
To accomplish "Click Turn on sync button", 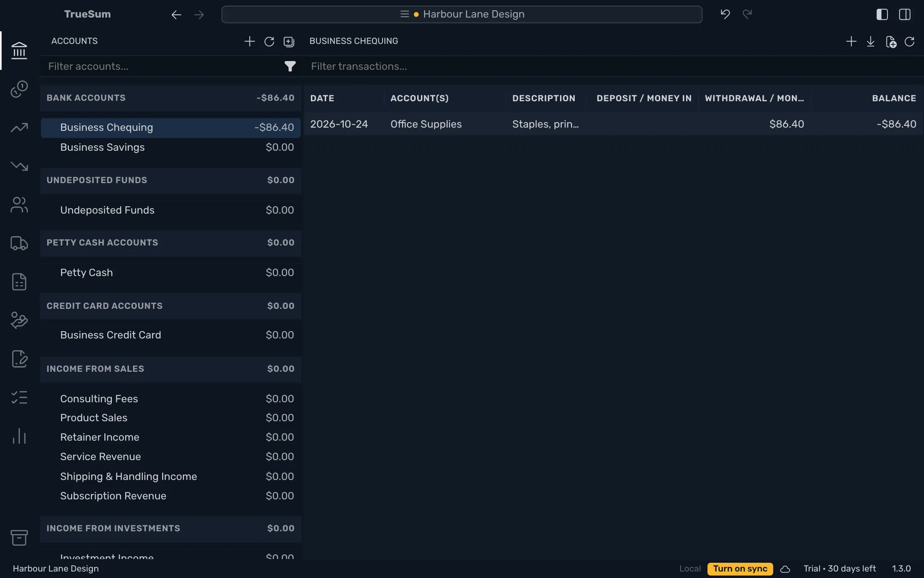I will point(740,569).
